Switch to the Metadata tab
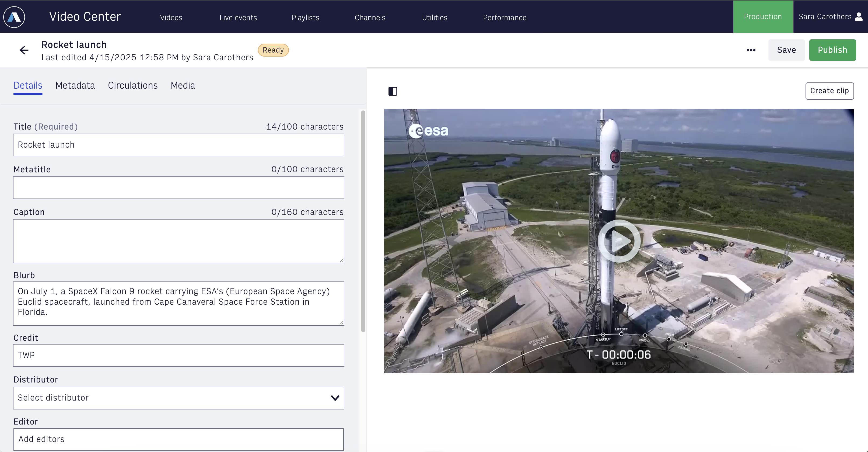The width and height of the screenshot is (868, 452). [75, 86]
